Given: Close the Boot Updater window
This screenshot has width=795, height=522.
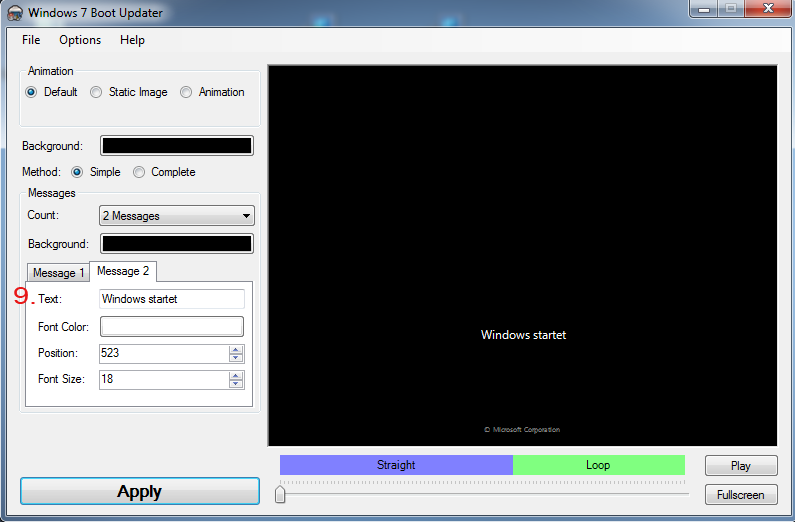Looking at the screenshot, I should tap(768, 9).
